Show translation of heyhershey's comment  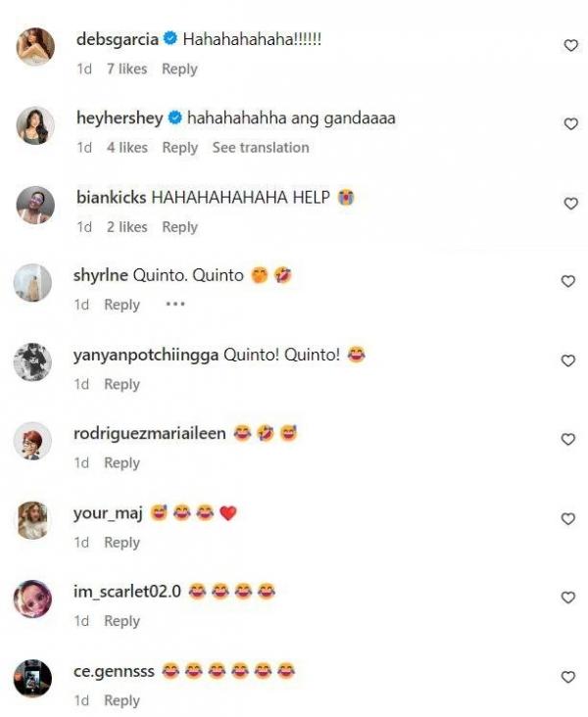pos(261,147)
